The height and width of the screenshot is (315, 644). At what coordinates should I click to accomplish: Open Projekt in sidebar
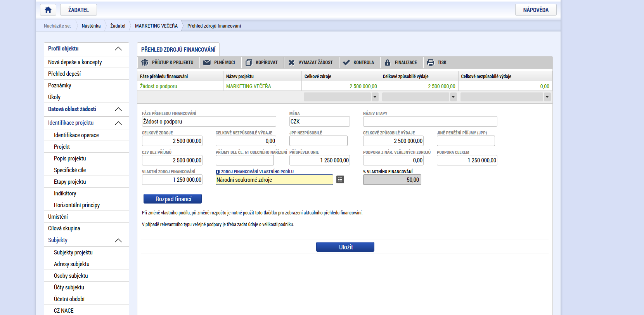point(87,147)
